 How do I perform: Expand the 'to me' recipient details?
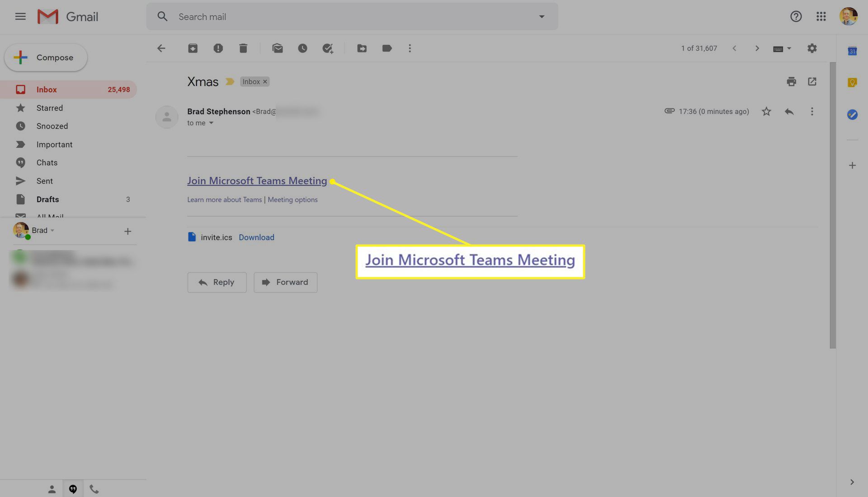[211, 123]
